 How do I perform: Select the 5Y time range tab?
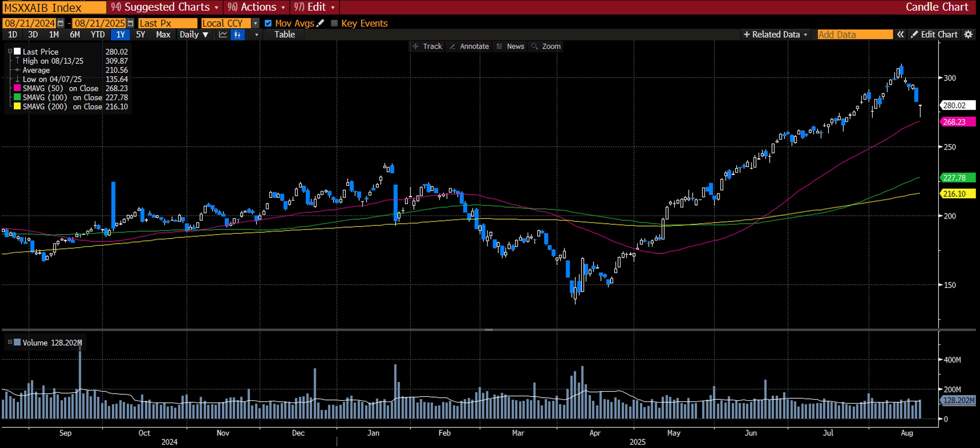click(140, 35)
